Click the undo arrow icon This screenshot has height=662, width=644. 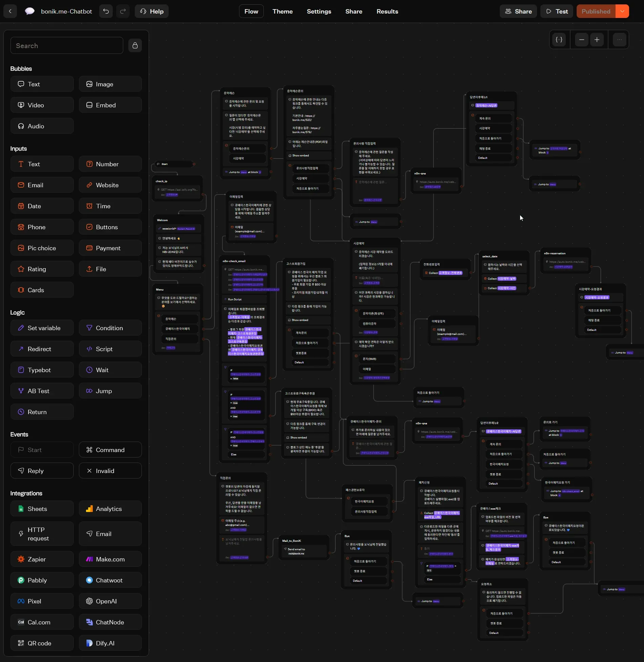tap(106, 11)
